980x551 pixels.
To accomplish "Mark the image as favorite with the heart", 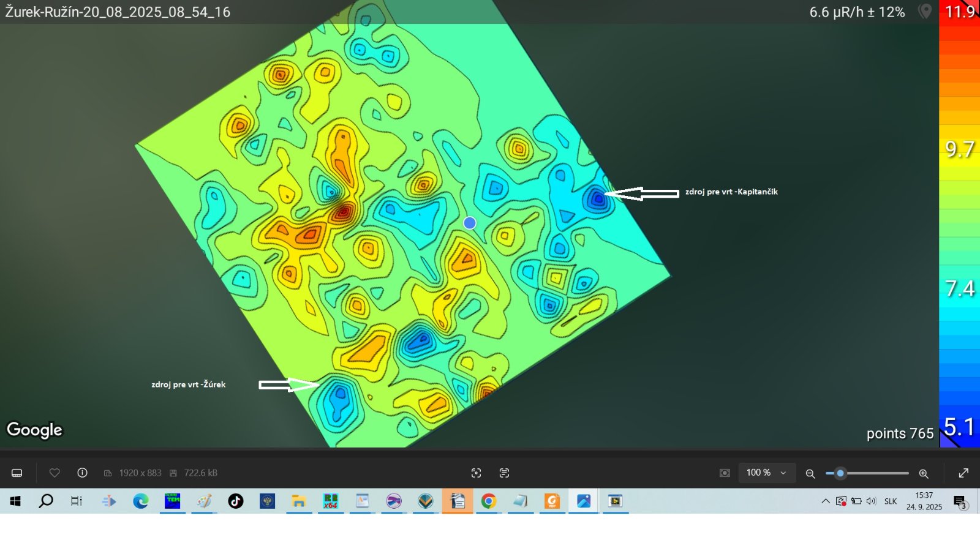I will (x=55, y=473).
